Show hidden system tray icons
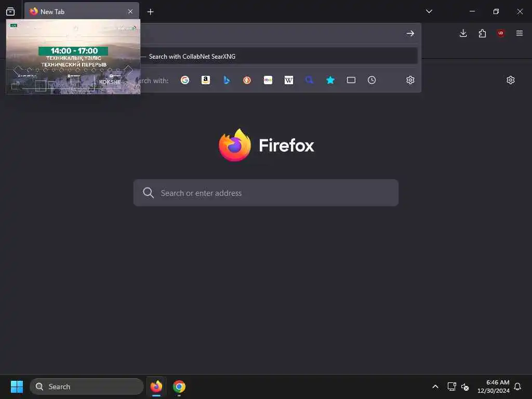This screenshot has height=399, width=532. 435,387
